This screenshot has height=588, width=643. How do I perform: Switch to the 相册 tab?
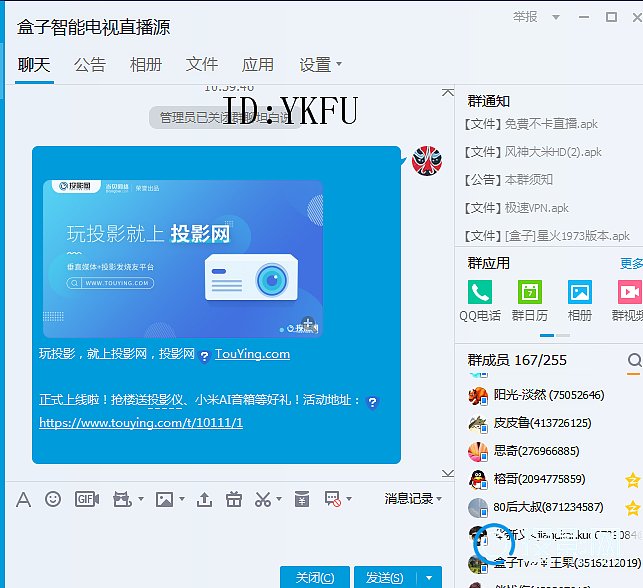tap(146, 64)
